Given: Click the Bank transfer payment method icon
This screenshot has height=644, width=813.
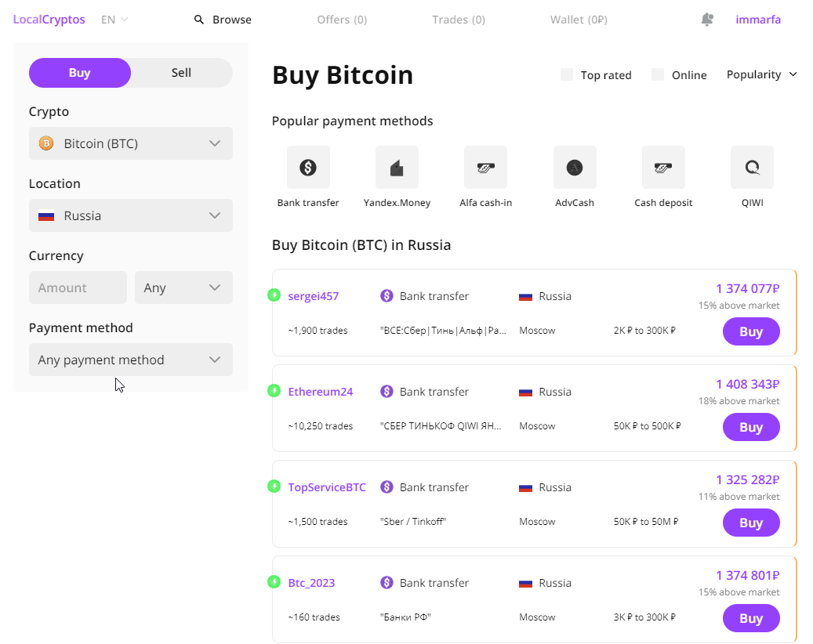Looking at the screenshot, I should coord(308,167).
